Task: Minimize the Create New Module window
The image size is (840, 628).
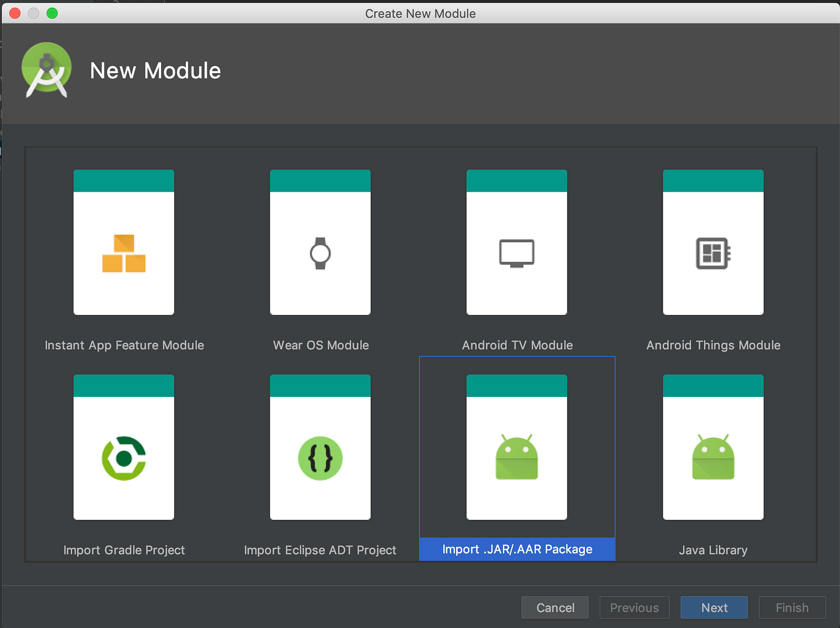Action: point(34,13)
